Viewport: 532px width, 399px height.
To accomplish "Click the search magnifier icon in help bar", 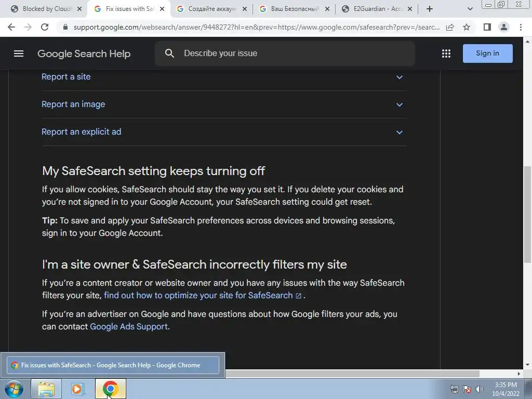I will pos(169,54).
